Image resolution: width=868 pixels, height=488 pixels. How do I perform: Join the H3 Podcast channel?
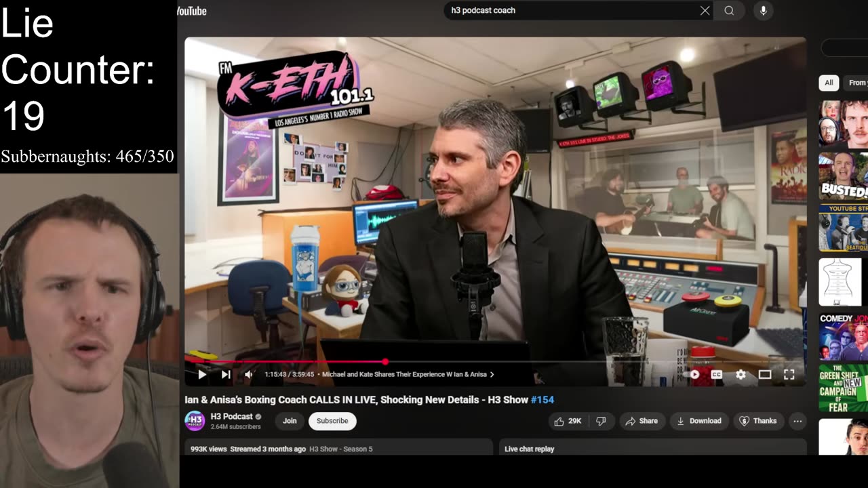point(290,421)
